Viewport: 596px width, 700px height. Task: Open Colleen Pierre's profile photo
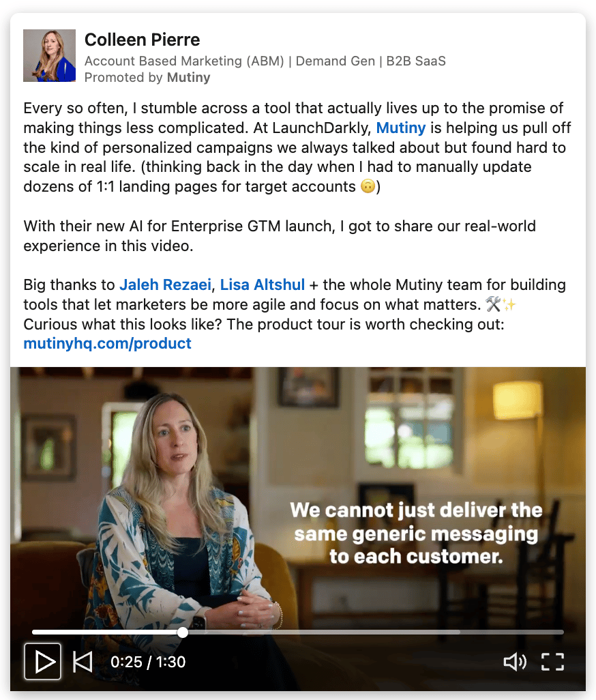pos(50,55)
